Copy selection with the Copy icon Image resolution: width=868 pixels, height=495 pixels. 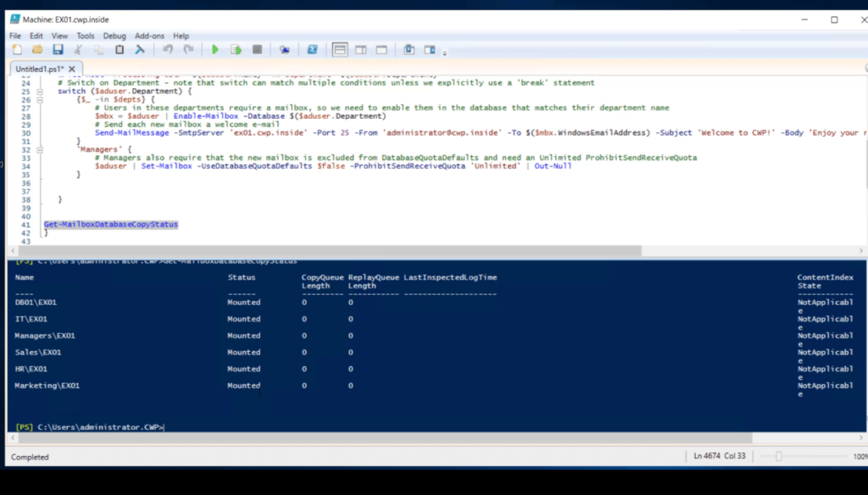(97, 49)
